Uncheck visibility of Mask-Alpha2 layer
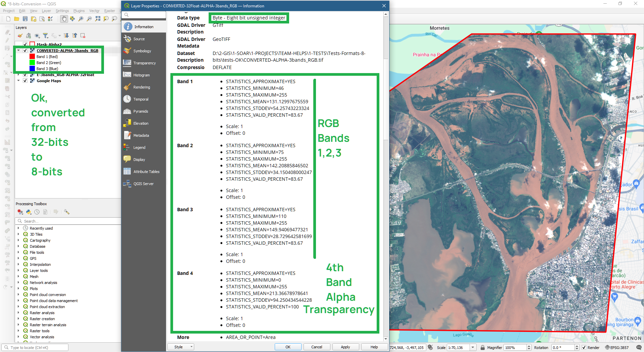 click(x=25, y=44)
